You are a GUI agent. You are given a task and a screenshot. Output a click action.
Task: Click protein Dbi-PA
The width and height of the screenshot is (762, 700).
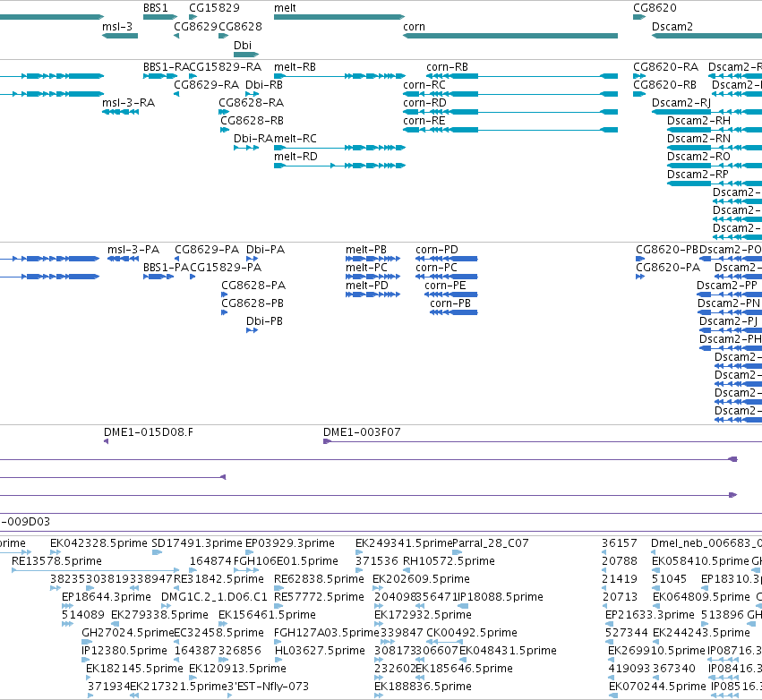252,259
